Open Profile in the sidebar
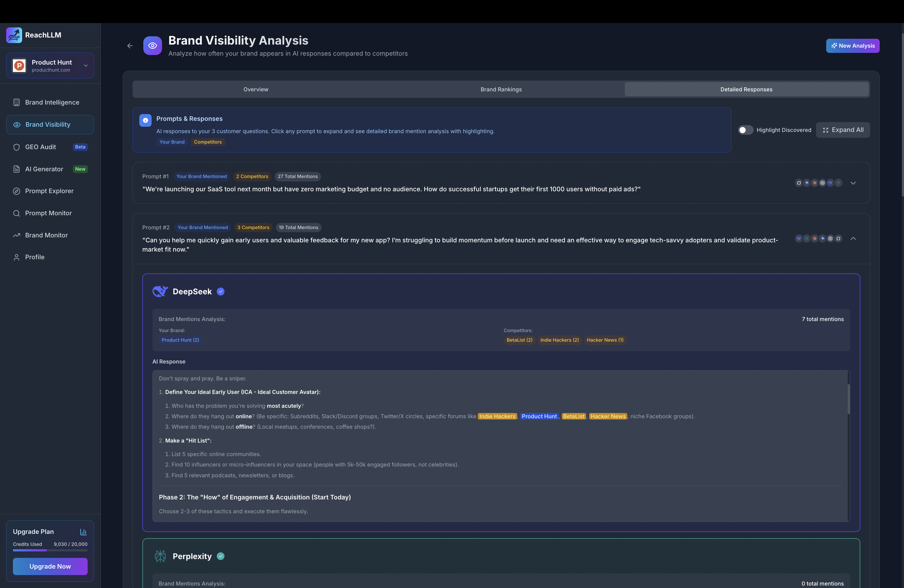The image size is (904, 588). pos(50,257)
